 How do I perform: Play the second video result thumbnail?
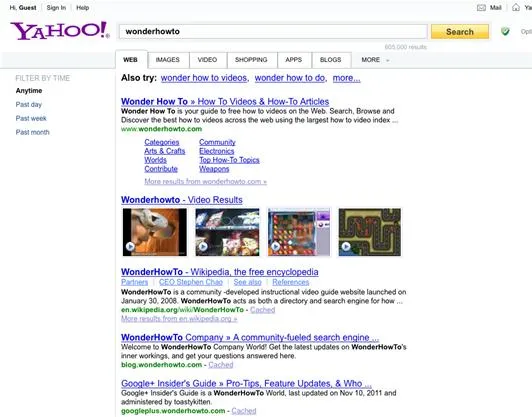(227, 232)
